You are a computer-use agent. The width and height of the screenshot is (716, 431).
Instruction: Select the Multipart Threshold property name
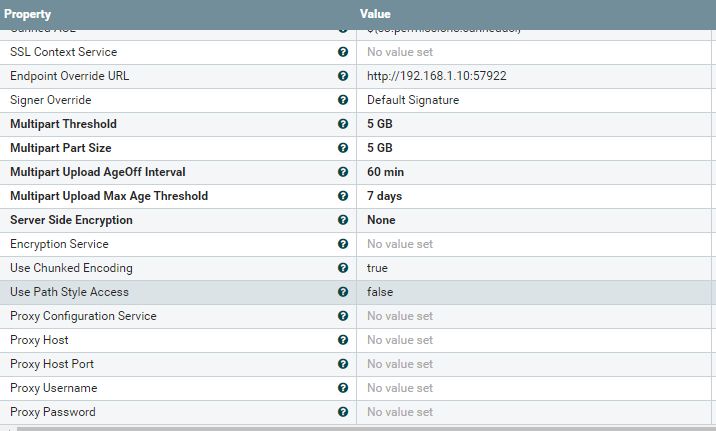(63, 124)
